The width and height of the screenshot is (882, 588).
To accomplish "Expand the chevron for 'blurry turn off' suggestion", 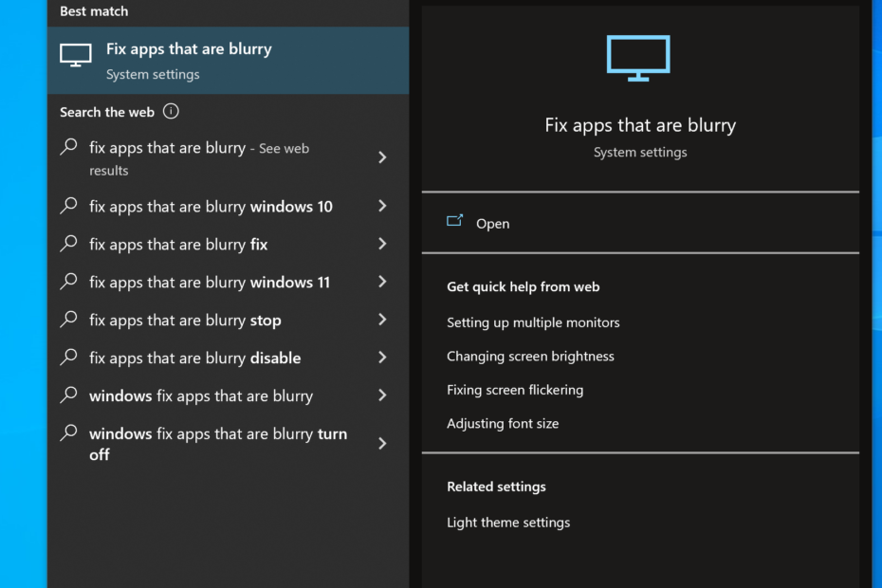I will 382,444.
